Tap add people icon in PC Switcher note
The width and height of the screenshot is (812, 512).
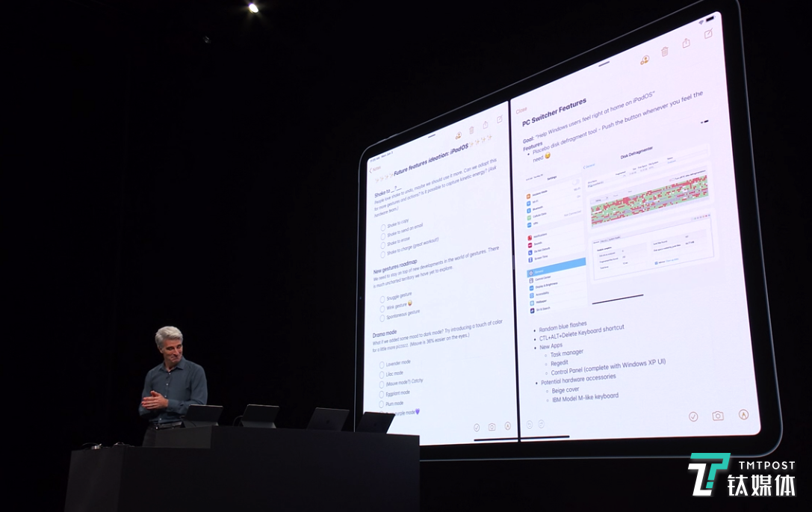(645, 60)
